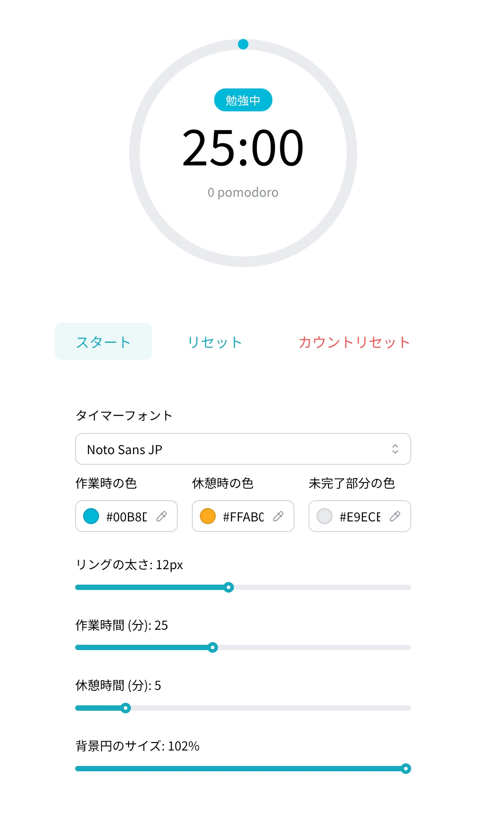This screenshot has height=827, width=504.
Task: Click the 作業時間 slider handle
Action: (x=213, y=647)
